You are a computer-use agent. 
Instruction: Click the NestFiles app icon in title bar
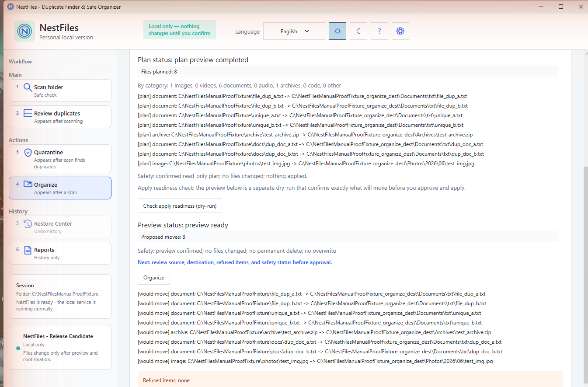tap(10, 7)
